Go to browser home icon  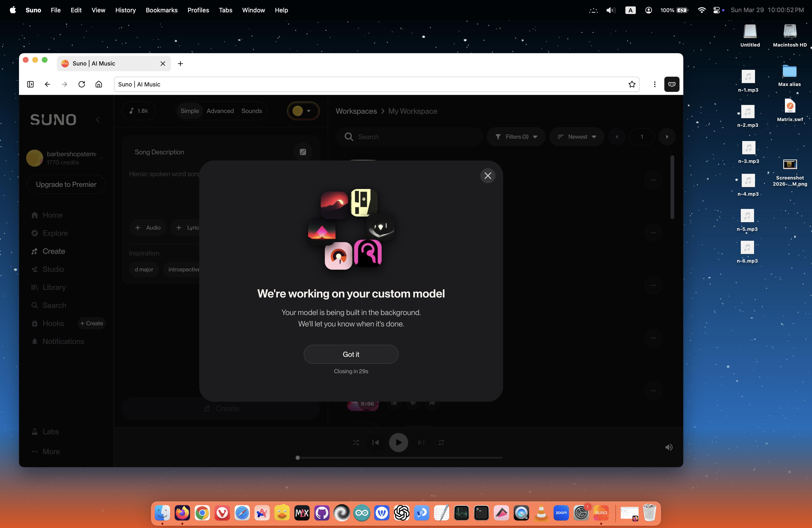[99, 84]
